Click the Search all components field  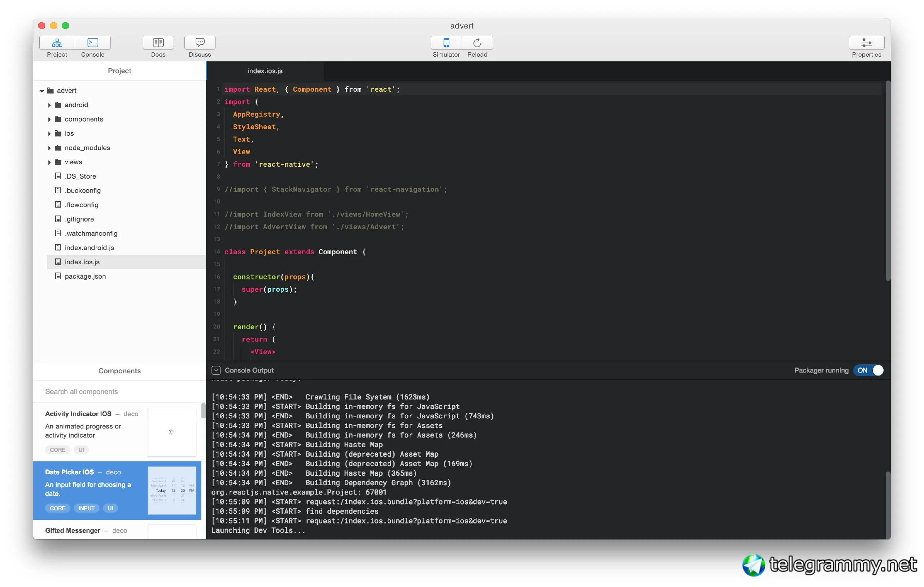tap(119, 392)
